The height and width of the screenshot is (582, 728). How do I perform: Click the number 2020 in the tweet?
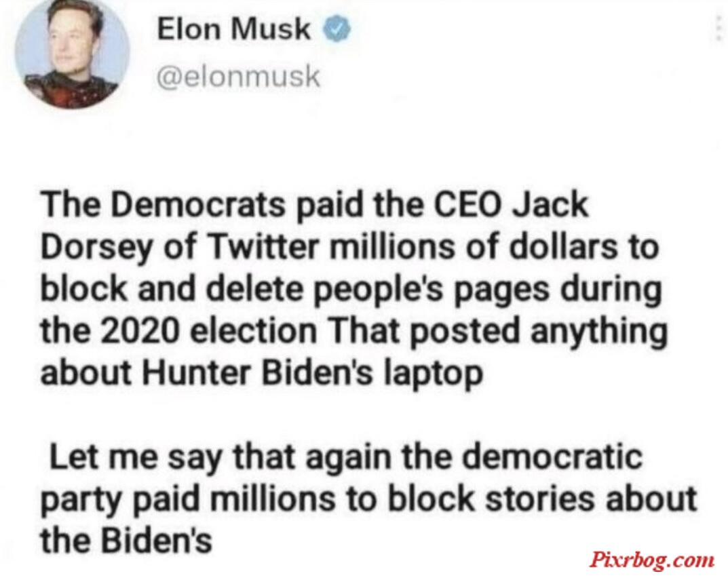(136, 330)
